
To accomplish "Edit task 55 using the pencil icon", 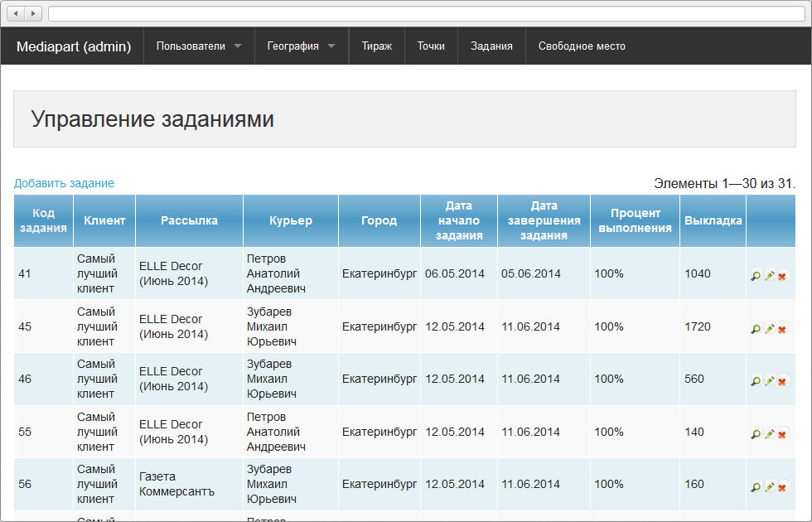I will coord(770,434).
